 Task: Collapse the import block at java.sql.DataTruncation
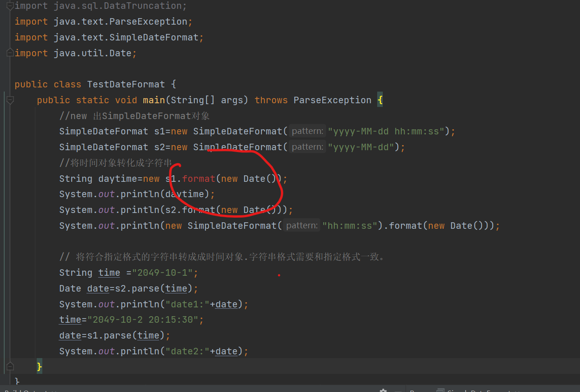point(10,6)
